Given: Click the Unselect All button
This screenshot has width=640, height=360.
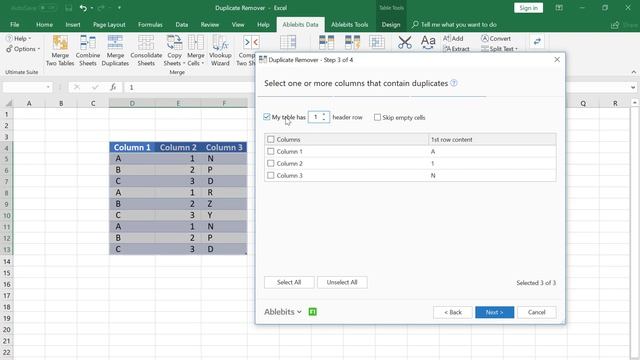Looking at the screenshot, I should click(x=342, y=282).
